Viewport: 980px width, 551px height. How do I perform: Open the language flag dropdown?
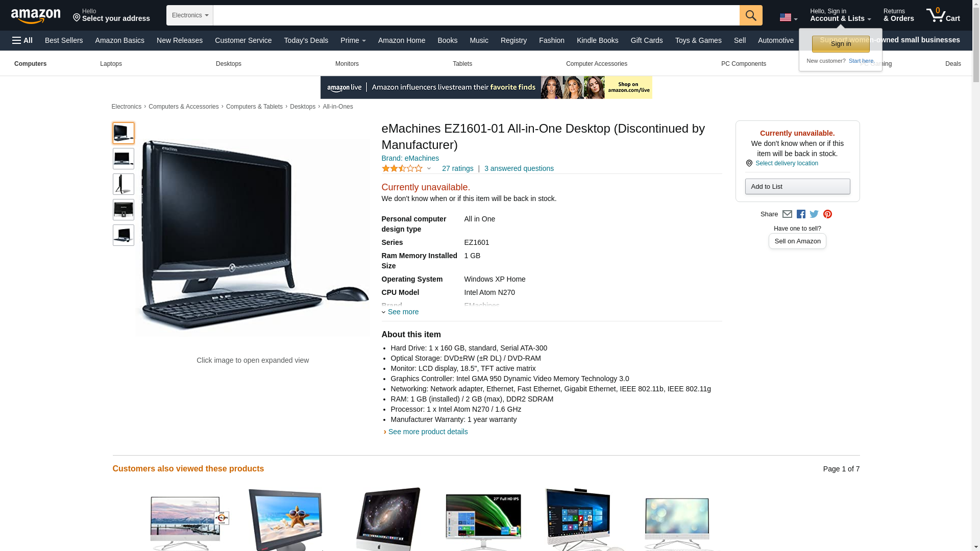pyautogui.click(x=789, y=17)
